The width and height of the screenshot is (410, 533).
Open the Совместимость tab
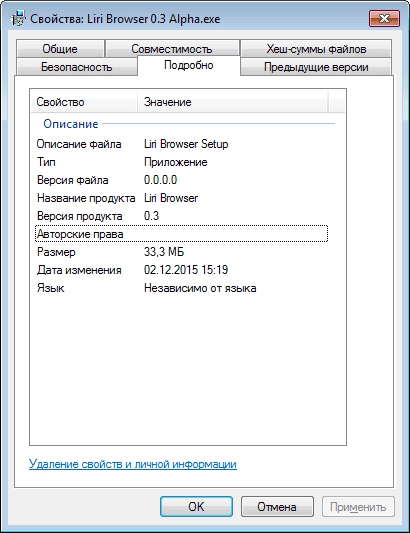172,49
